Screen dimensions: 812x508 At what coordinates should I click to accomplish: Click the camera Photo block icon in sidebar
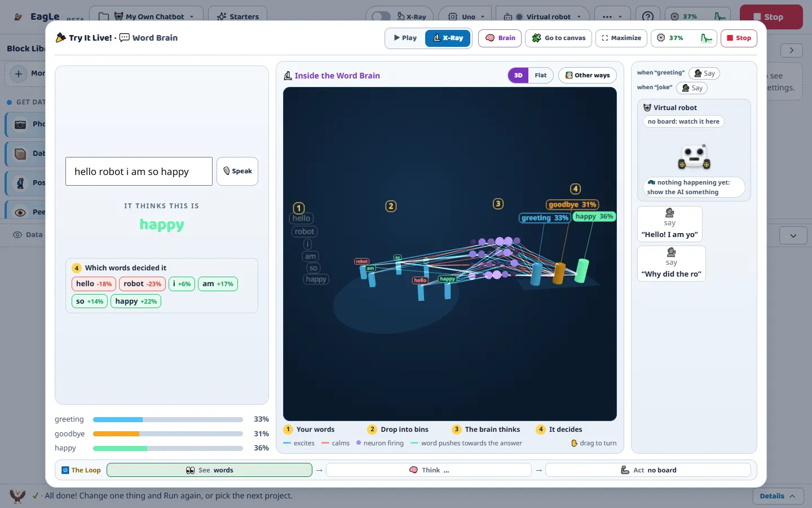(x=20, y=124)
